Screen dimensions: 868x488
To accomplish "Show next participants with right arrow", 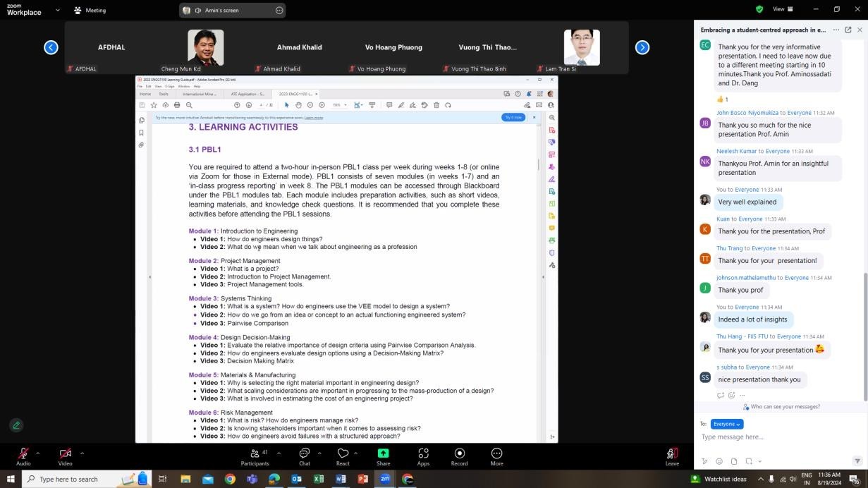I will click(x=642, y=47).
